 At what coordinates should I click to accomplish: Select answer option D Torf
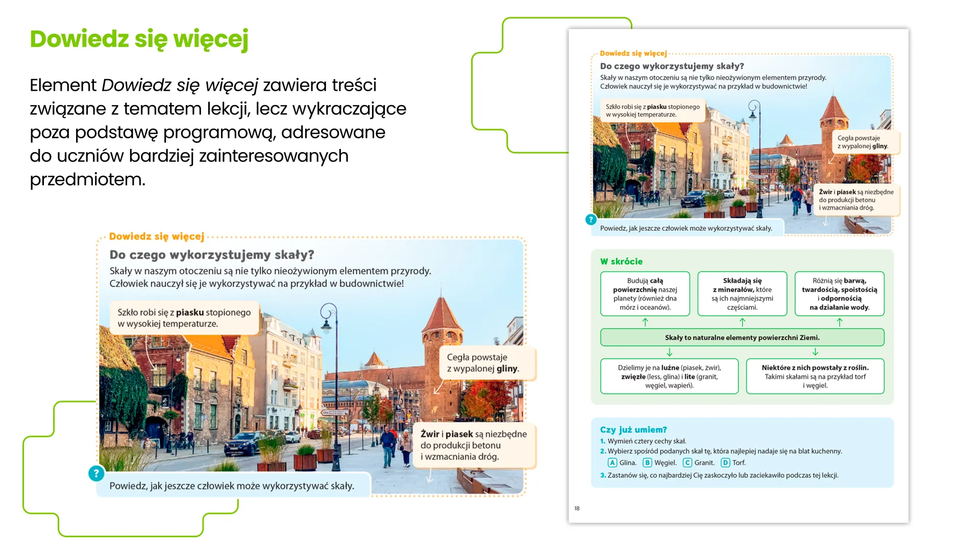pyautogui.click(x=725, y=463)
